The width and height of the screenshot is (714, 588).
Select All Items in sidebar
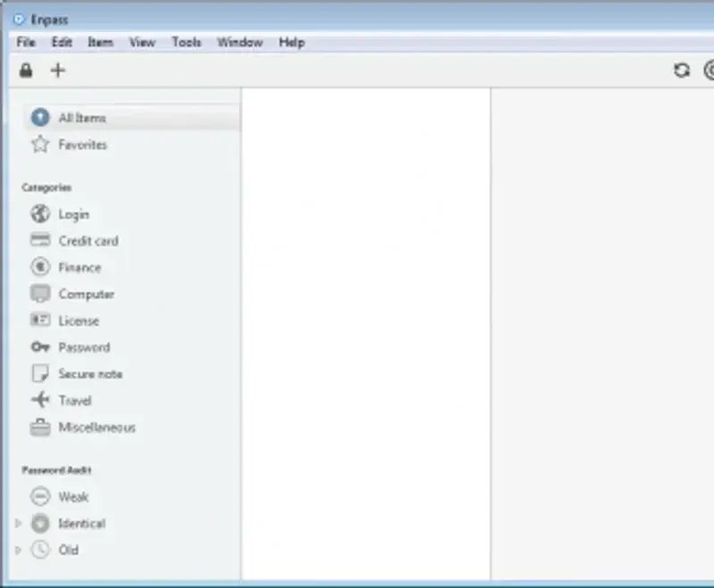click(x=132, y=118)
